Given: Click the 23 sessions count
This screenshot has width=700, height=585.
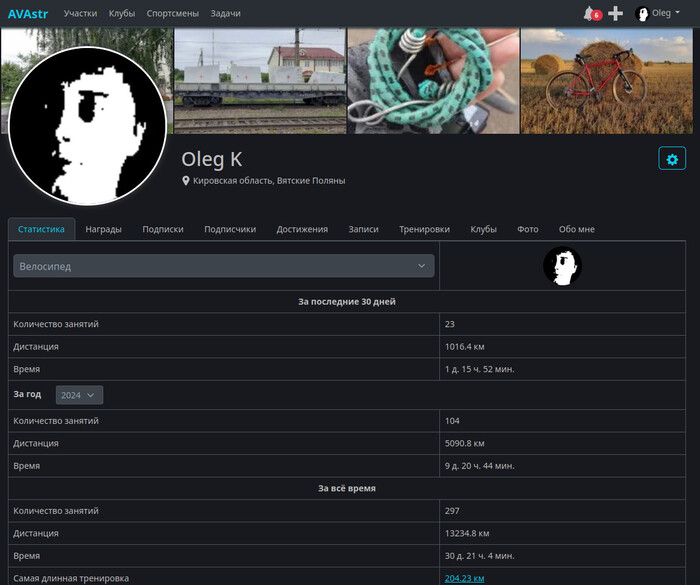Looking at the screenshot, I should [450, 324].
